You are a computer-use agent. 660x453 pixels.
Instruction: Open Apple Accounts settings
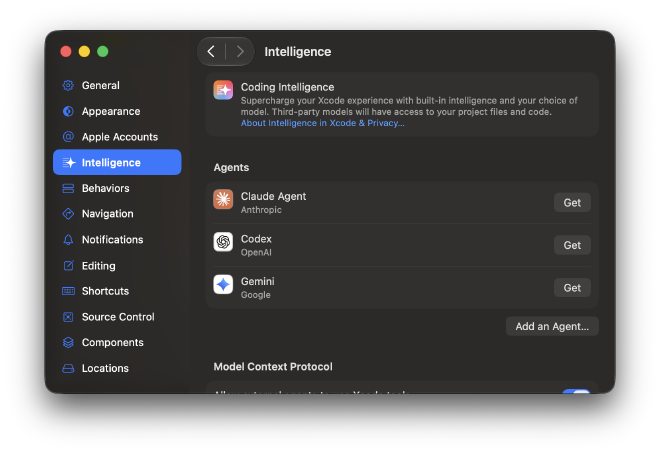[117, 137]
